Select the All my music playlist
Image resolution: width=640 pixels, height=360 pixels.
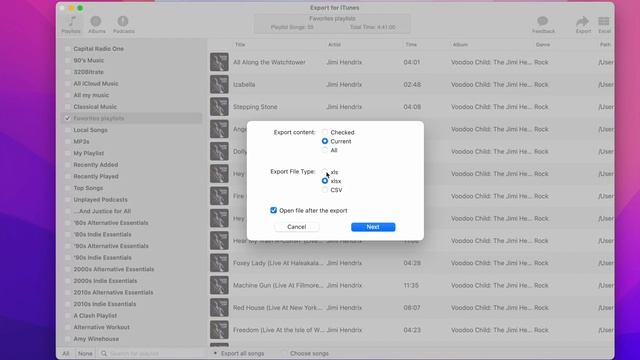91,95
